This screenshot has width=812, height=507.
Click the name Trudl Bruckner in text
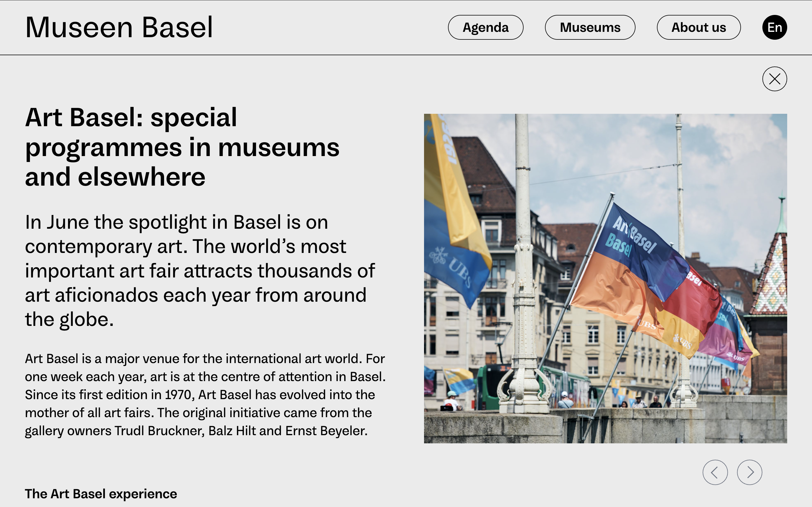click(159, 431)
